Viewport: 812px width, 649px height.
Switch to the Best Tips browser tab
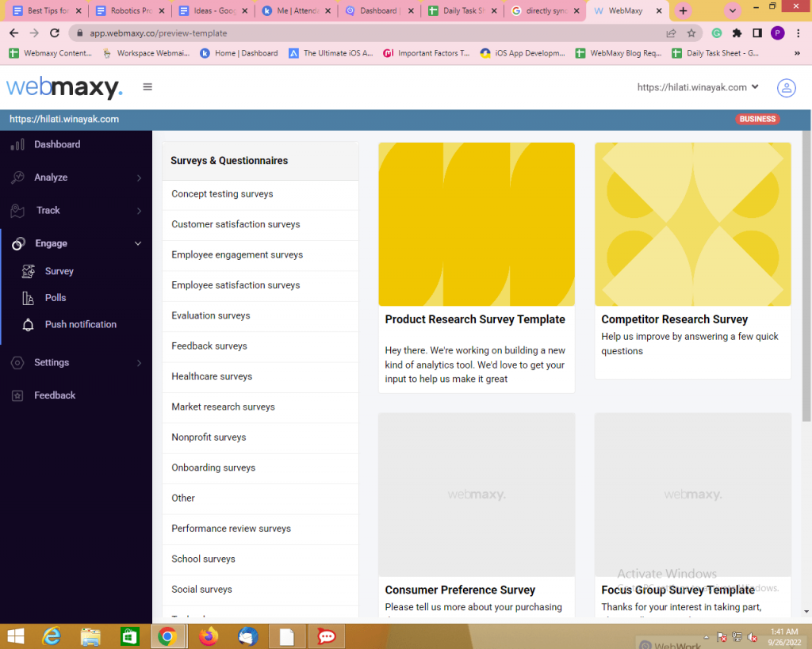point(47,11)
